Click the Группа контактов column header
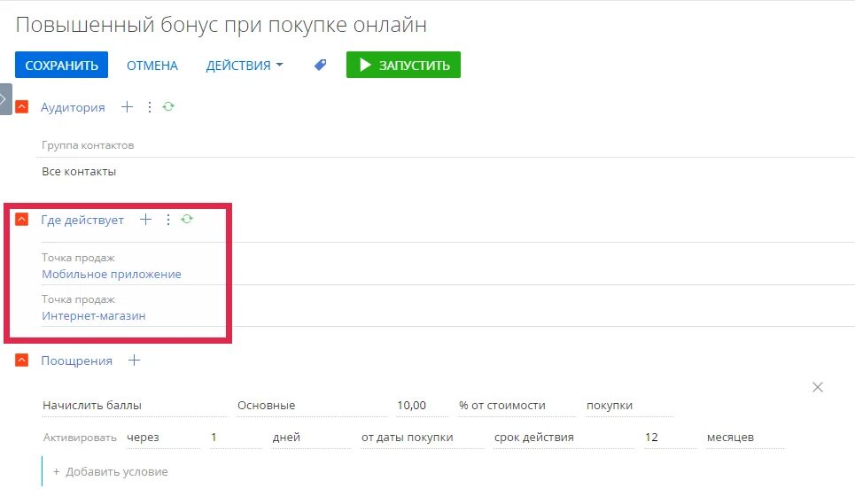Viewport: 855px width, 504px height. (88, 145)
